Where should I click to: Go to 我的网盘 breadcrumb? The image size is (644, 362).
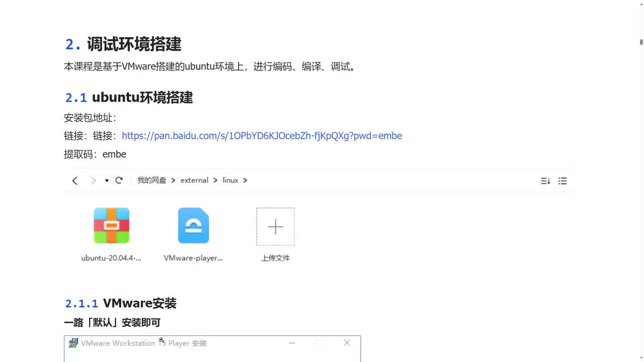[x=152, y=180]
